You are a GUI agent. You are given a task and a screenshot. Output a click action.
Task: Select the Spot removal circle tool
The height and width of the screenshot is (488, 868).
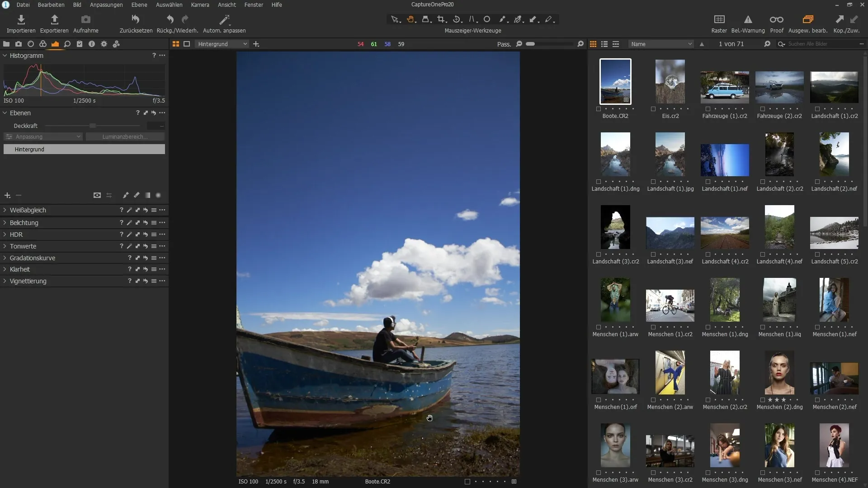point(487,19)
